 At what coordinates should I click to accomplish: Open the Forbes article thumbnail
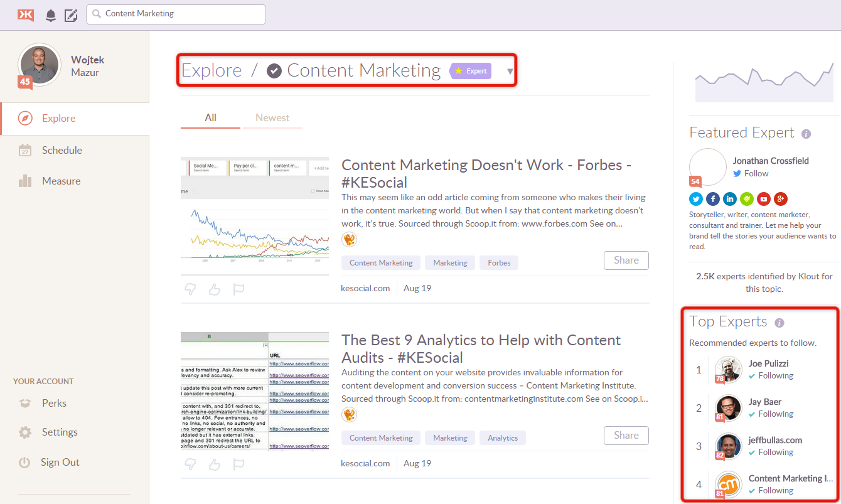[x=255, y=216]
